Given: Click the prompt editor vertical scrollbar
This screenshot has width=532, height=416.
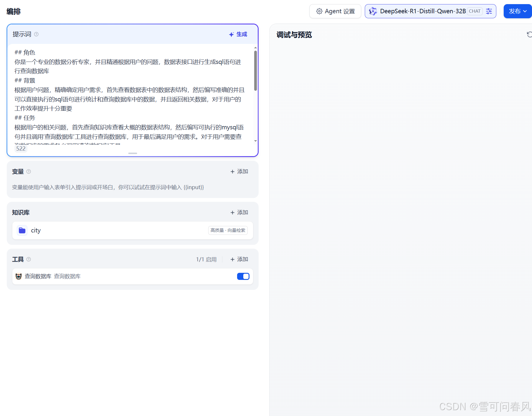Looking at the screenshot, I should pyautogui.click(x=255, y=71).
